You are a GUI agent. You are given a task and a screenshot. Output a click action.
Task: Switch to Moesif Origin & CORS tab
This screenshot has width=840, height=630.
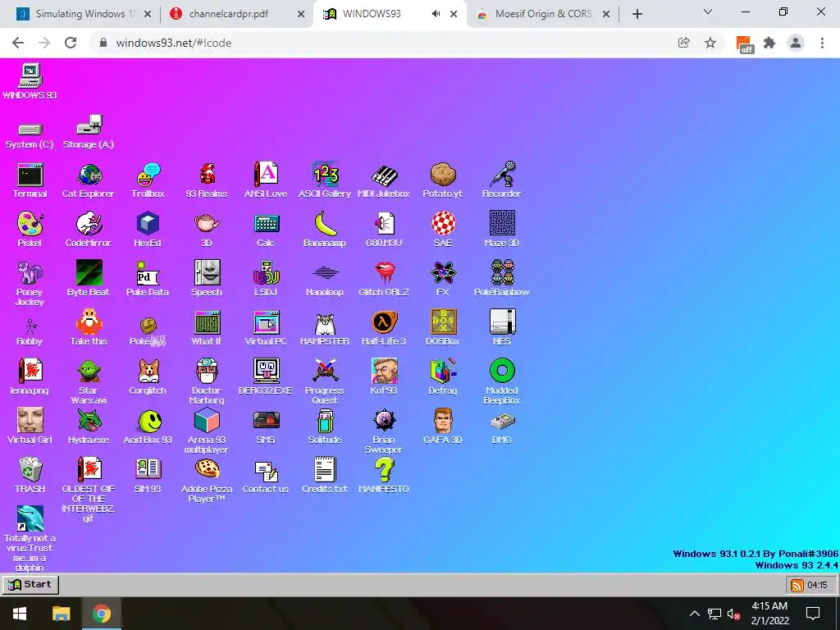(543, 14)
